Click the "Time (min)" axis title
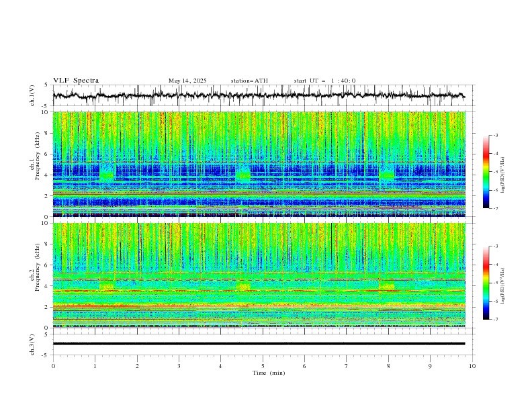The height and width of the screenshot is (411, 532). click(269, 373)
